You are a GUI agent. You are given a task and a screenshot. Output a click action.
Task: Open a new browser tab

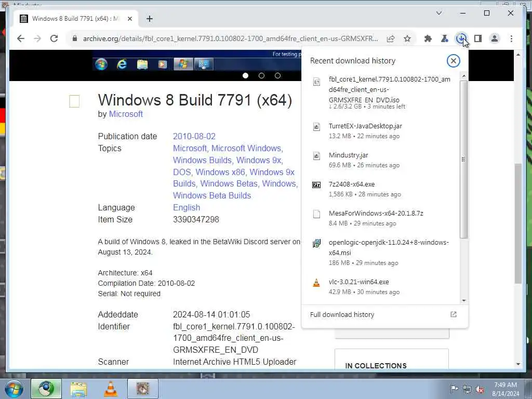150,19
